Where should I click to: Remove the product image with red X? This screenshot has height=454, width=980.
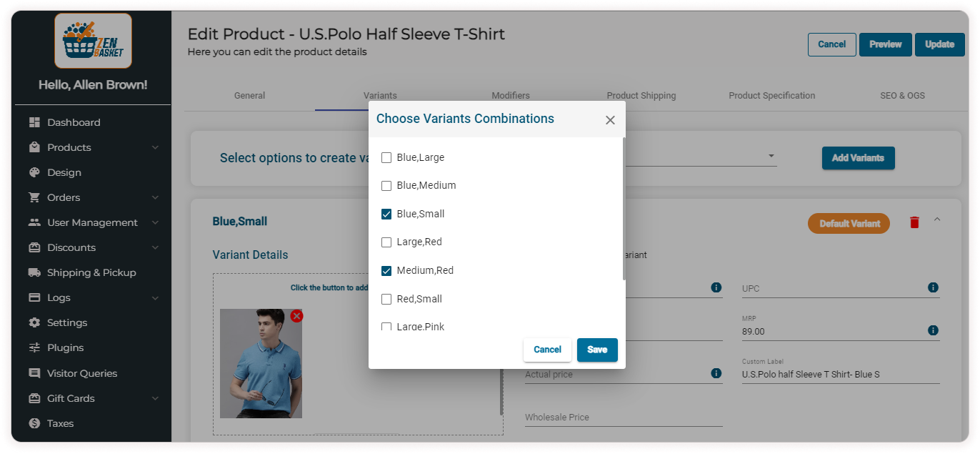click(296, 316)
